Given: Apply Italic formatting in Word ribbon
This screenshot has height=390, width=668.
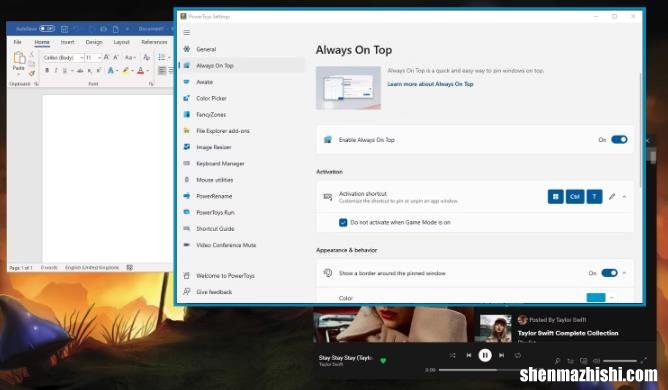Looking at the screenshot, I should coord(55,70).
